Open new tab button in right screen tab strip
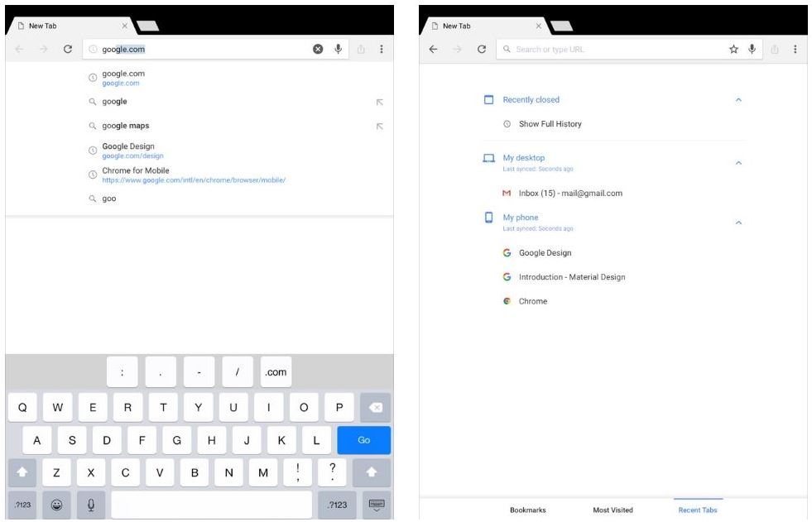812x522 pixels. (562, 26)
